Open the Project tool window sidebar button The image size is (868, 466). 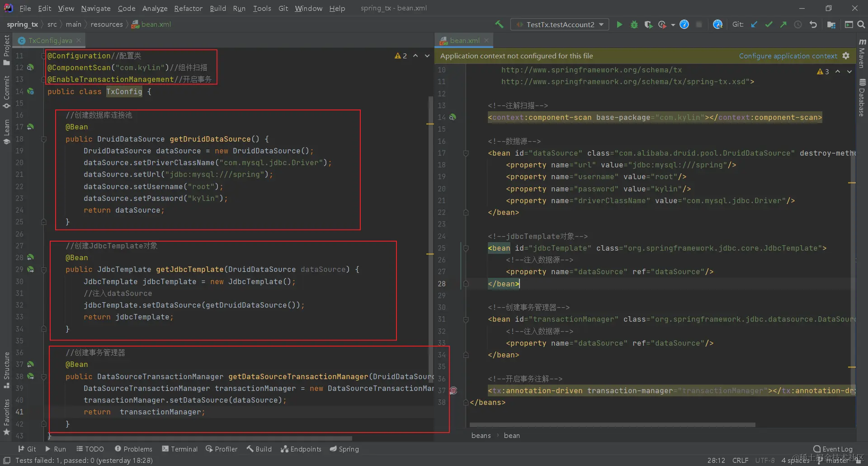coord(6,50)
